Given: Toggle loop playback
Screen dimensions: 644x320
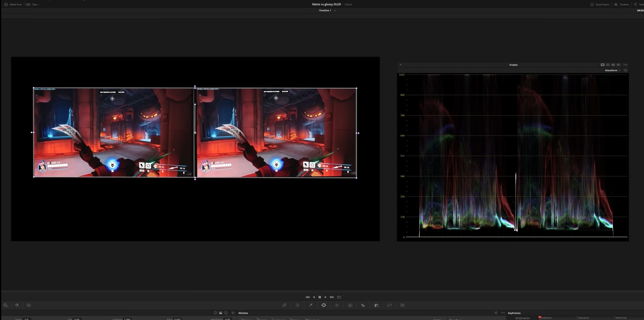Looking at the screenshot, I should [339, 297].
